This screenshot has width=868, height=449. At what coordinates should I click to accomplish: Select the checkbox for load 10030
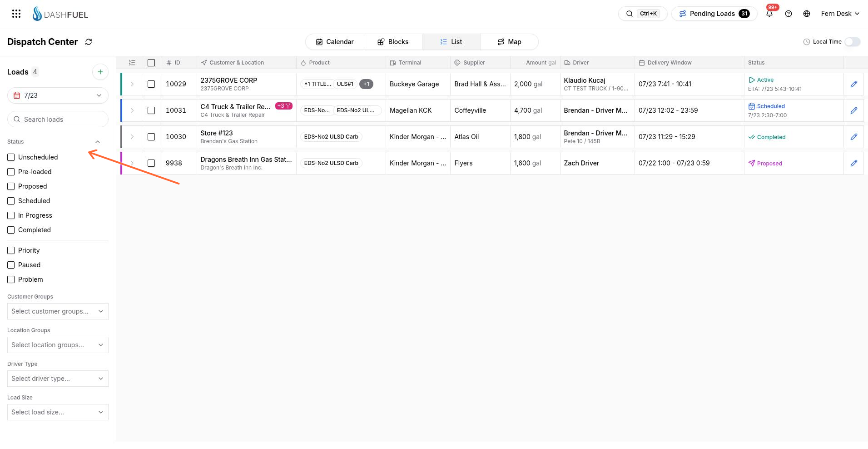click(x=151, y=137)
